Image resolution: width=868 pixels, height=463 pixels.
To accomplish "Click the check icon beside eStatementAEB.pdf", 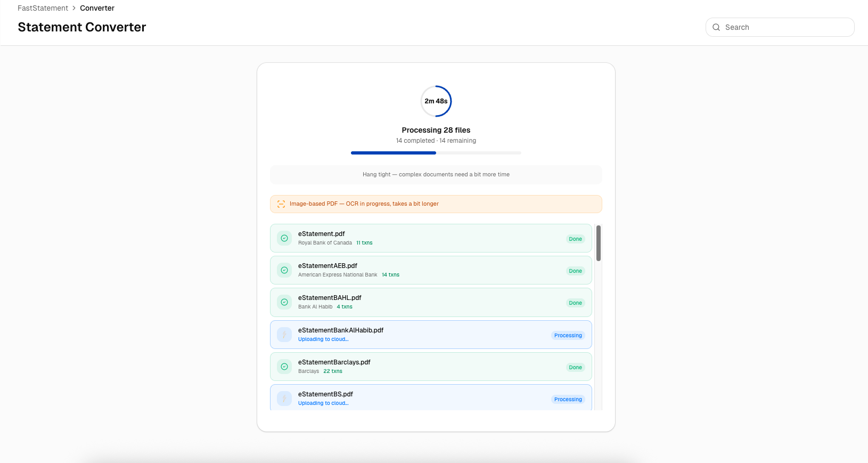I will (x=284, y=270).
